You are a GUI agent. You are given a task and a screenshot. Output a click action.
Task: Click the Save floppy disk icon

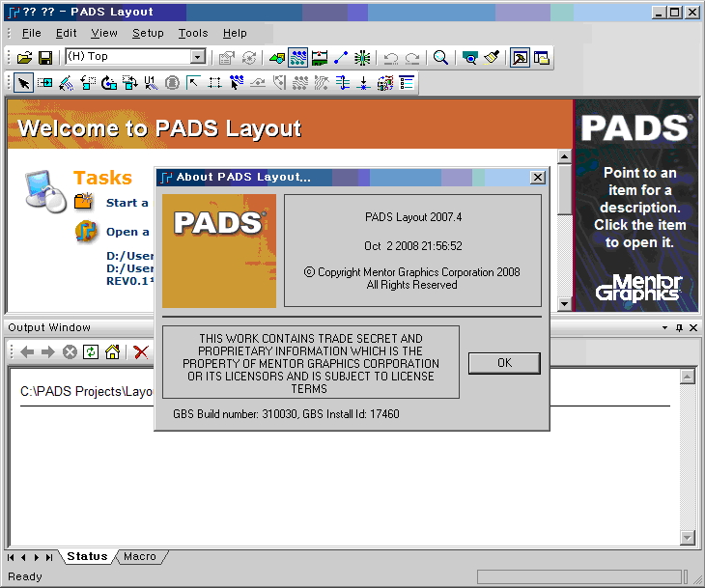[45, 58]
